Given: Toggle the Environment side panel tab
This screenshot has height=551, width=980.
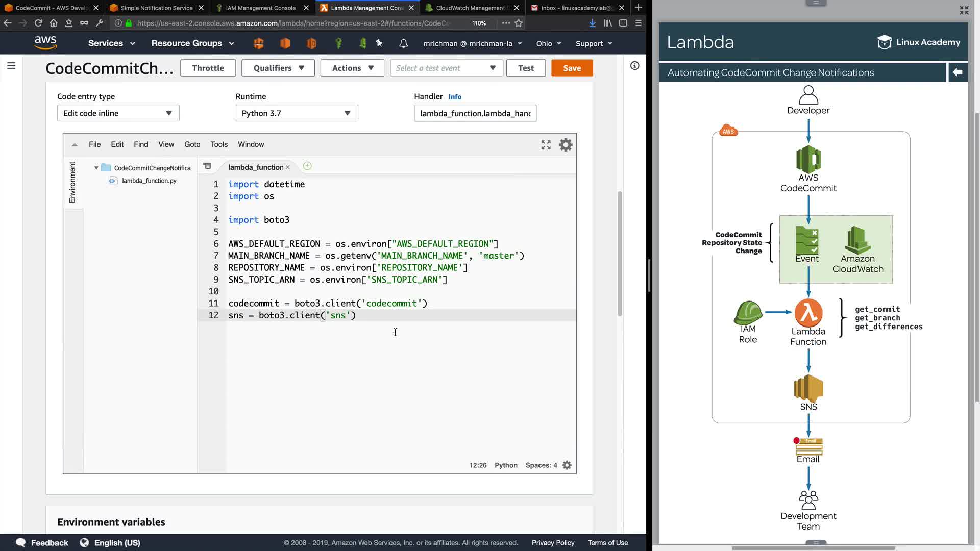Looking at the screenshot, I should (x=72, y=182).
